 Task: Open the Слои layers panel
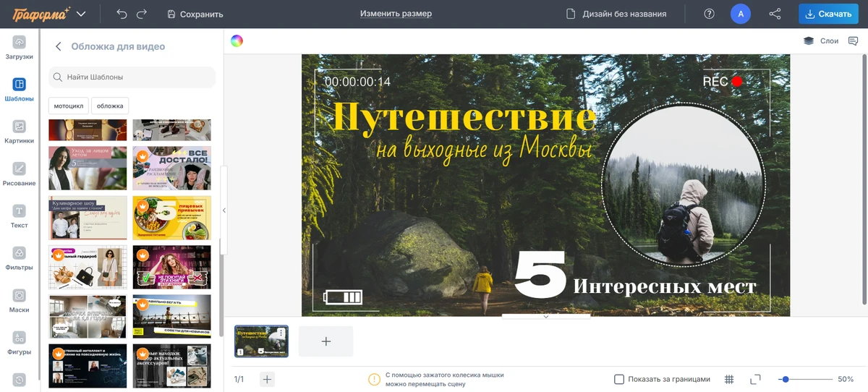pos(821,41)
